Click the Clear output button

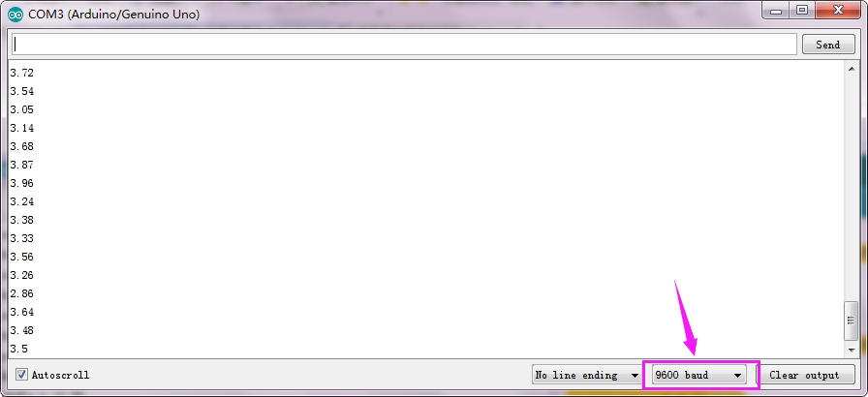point(804,375)
